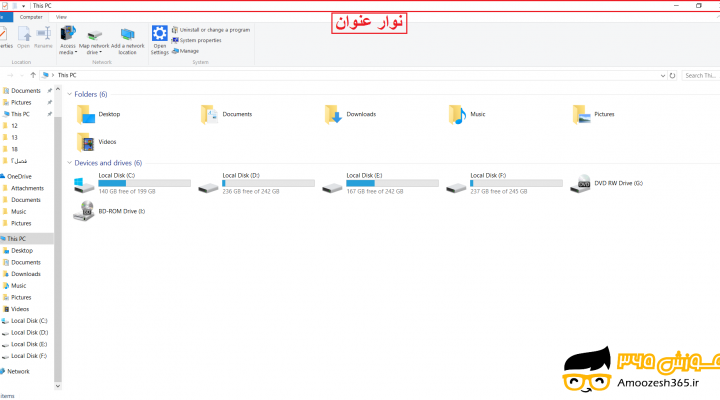
Task: Select OneDrive in navigation pane
Action: [19, 176]
